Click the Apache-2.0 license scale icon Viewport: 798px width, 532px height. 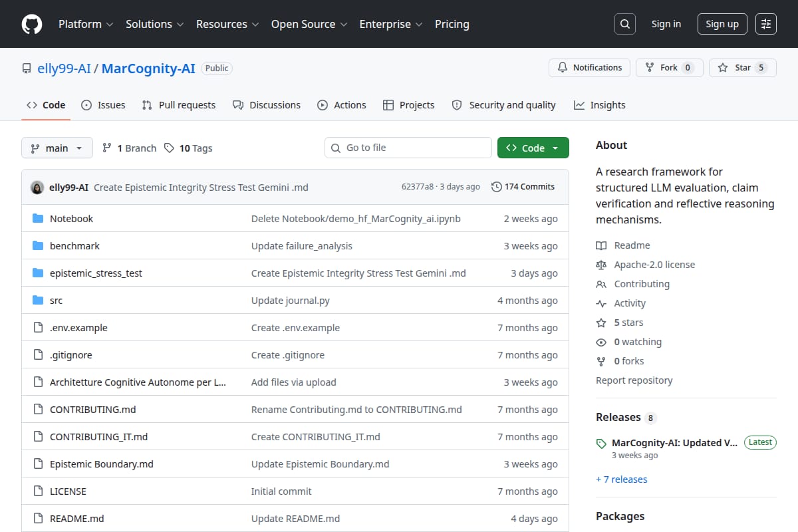pos(601,265)
